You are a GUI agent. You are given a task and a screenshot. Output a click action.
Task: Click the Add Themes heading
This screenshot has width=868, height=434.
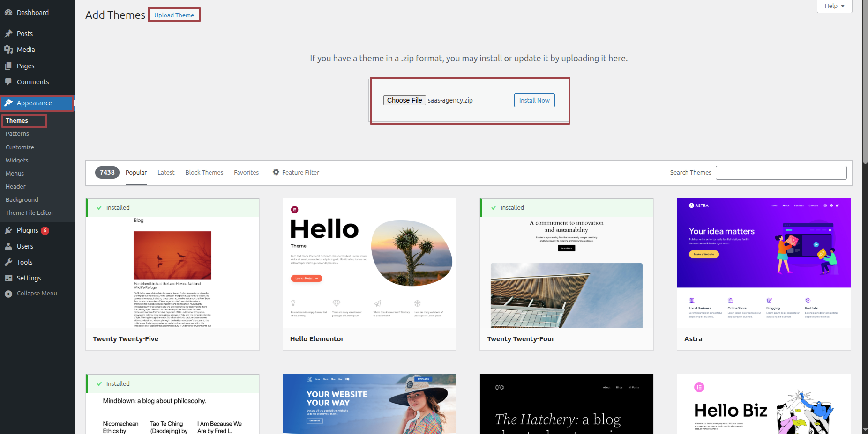(115, 15)
